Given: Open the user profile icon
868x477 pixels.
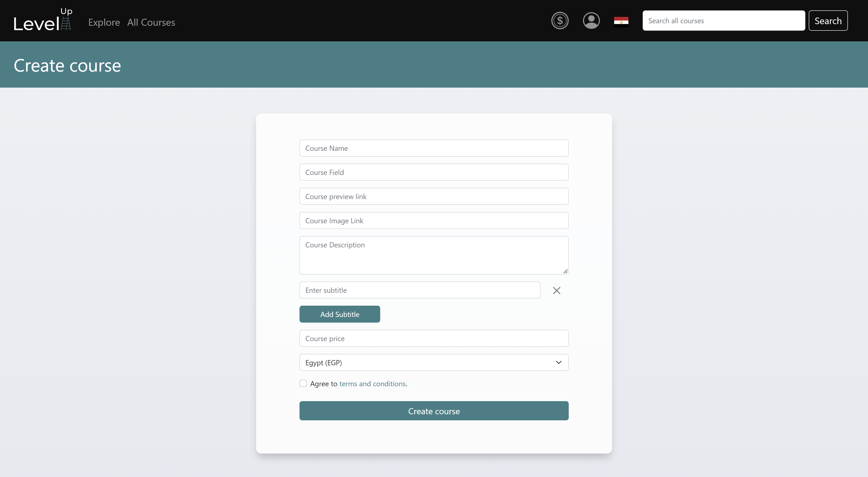Looking at the screenshot, I should (591, 21).
